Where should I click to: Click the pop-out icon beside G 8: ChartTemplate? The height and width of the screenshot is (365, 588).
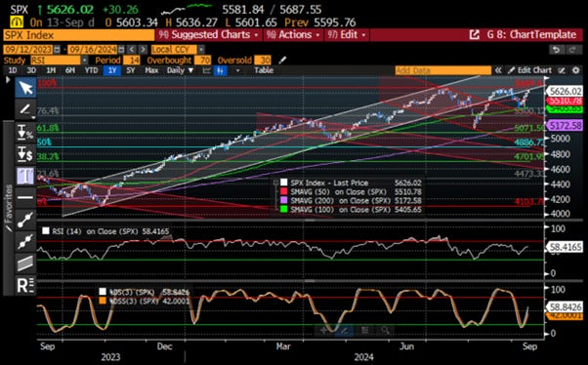[x=475, y=35]
